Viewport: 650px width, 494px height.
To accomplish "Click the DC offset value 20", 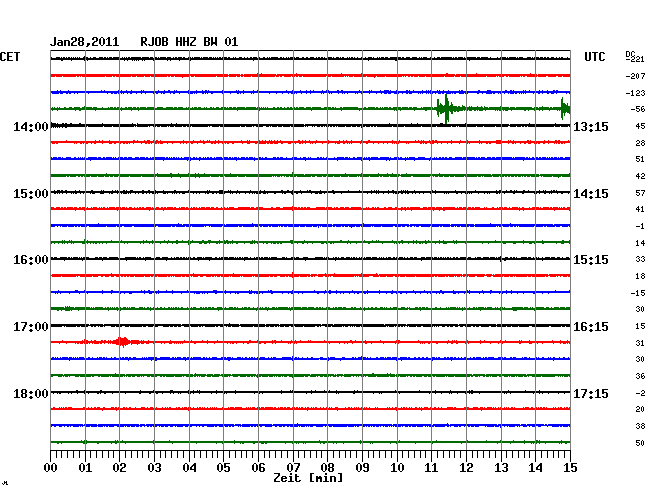I will 640,409.
